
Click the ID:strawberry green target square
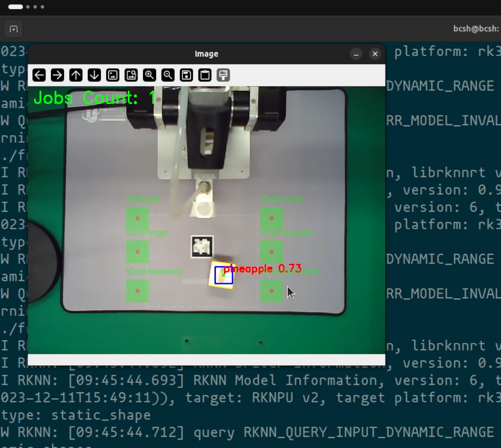click(x=138, y=291)
